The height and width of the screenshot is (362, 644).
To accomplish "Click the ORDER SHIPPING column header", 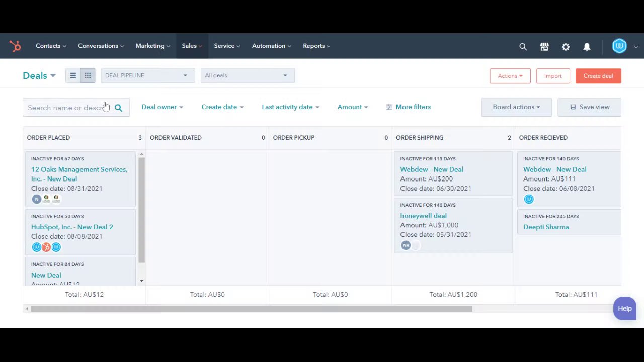I will click(x=420, y=138).
